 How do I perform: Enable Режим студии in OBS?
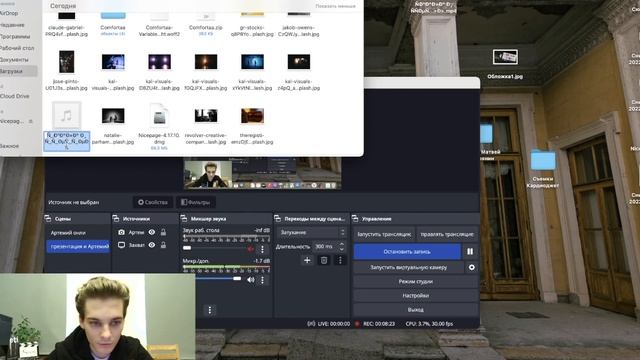point(416,282)
